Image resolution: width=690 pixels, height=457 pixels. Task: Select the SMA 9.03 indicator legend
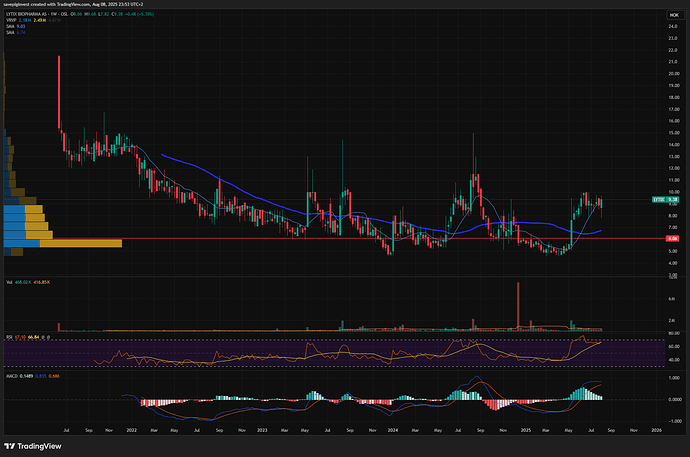pyautogui.click(x=15, y=26)
